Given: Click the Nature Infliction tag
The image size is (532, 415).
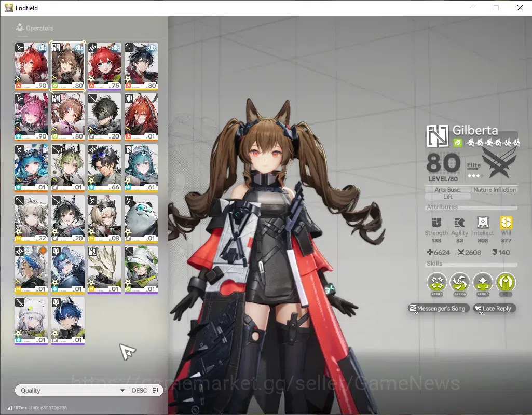Looking at the screenshot, I should (494, 190).
